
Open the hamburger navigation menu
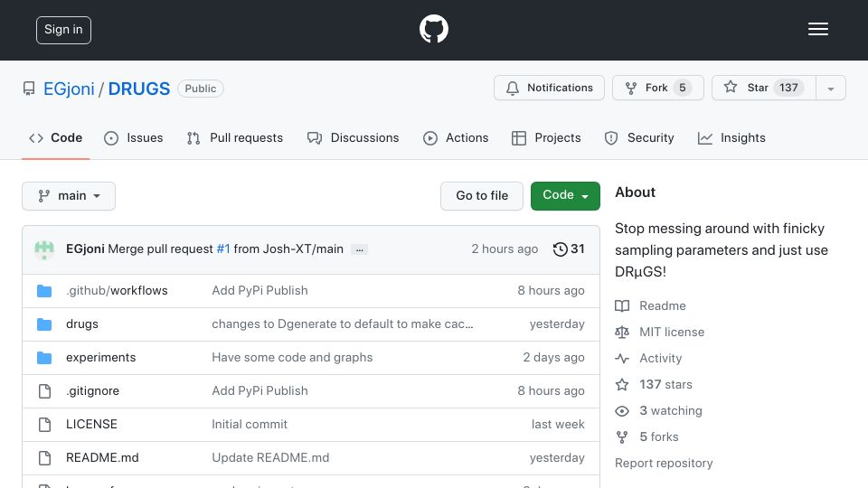[817, 29]
